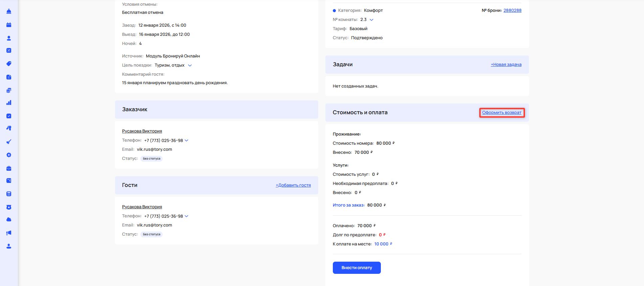Expand the customer's phone number dropdown
The height and width of the screenshot is (286, 644).
coord(186,140)
